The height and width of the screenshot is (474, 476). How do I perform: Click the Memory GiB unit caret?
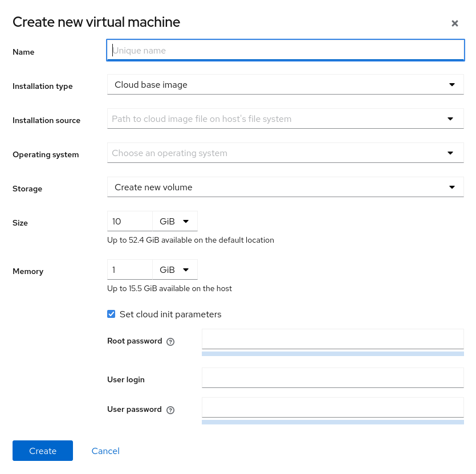186,269
